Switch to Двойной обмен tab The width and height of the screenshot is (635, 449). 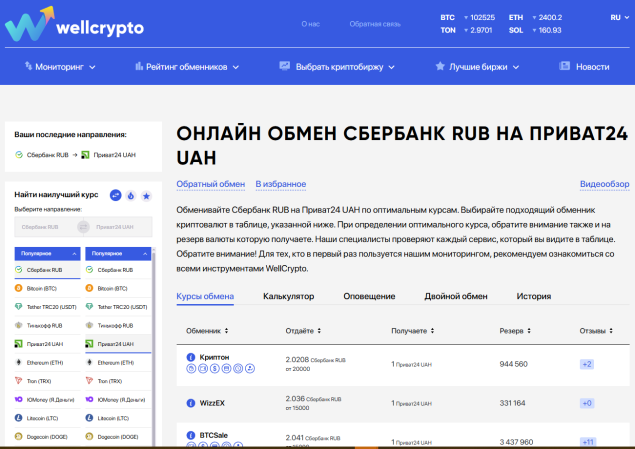(456, 296)
